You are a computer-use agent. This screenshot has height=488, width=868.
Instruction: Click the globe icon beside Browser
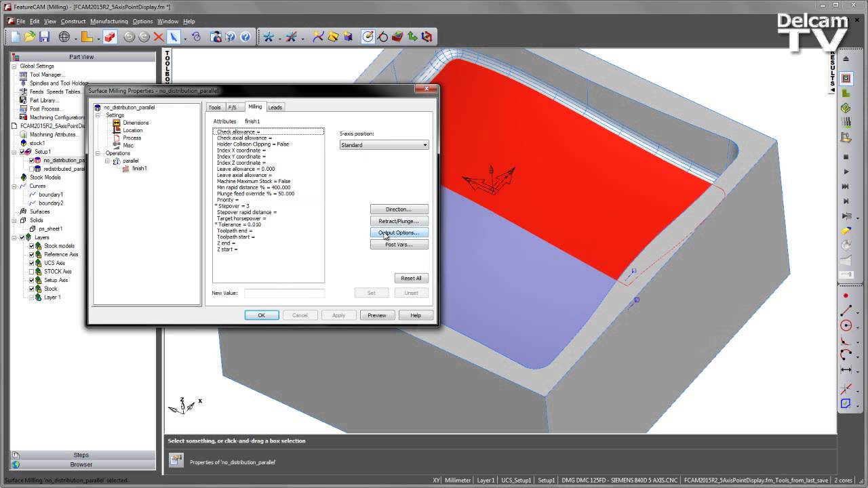[x=16, y=464]
